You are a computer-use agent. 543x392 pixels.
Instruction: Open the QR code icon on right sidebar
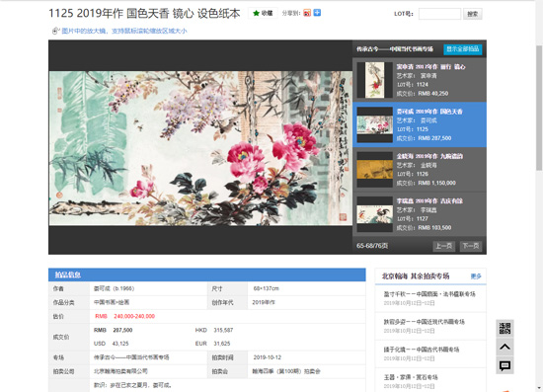click(504, 328)
